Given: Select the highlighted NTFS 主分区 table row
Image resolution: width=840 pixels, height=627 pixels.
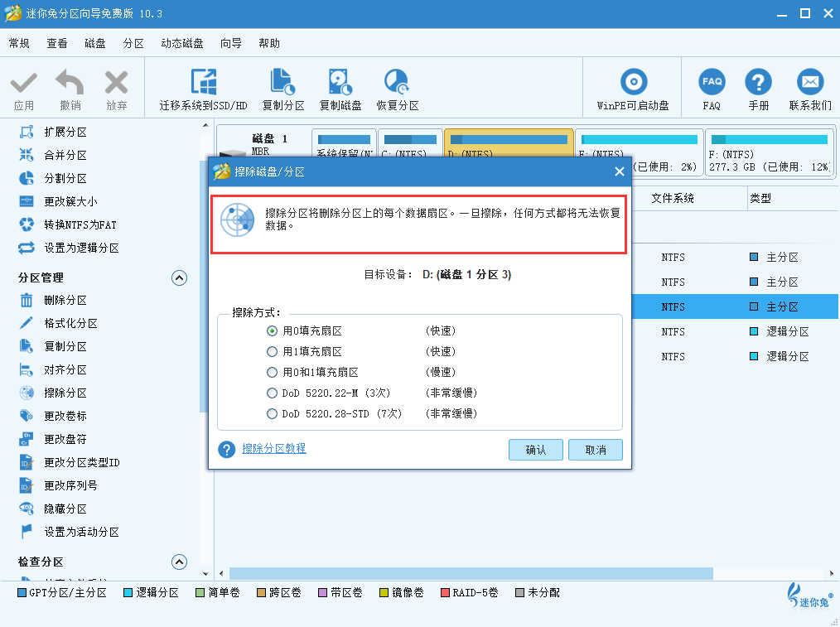Looking at the screenshot, I should click(735, 306).
